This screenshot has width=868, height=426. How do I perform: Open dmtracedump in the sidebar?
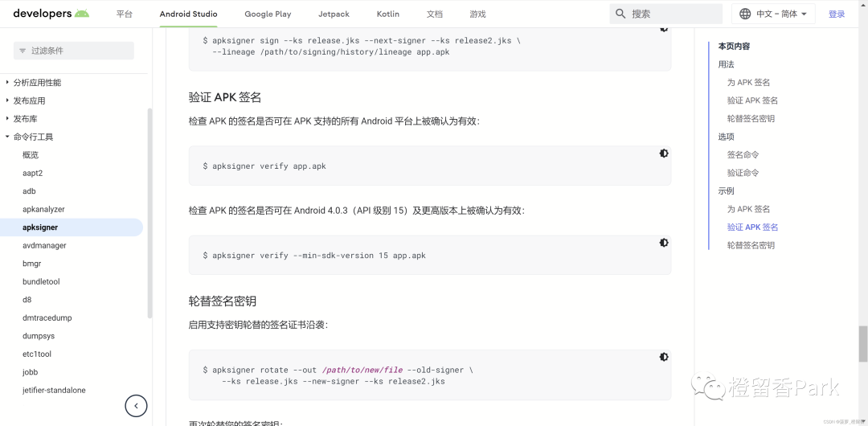tap(47, 318)
